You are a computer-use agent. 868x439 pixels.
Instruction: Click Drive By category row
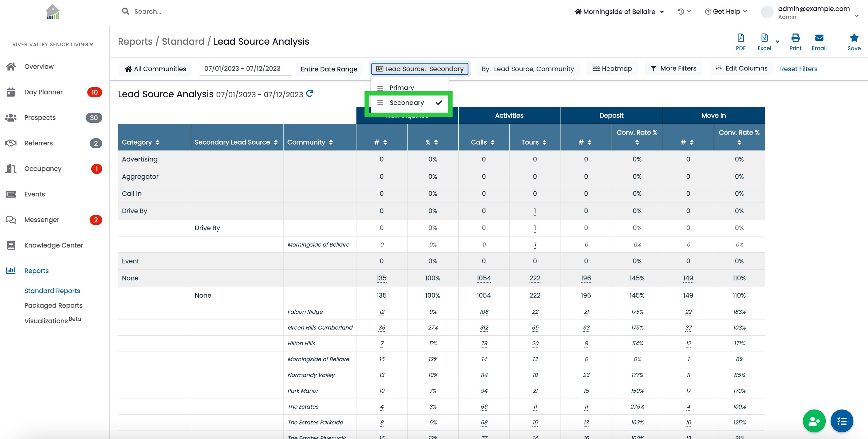(x=441, y=211)
